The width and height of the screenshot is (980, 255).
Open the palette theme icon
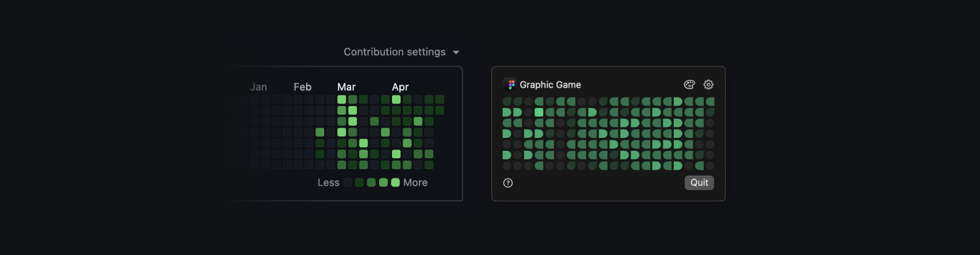point(689,85)
